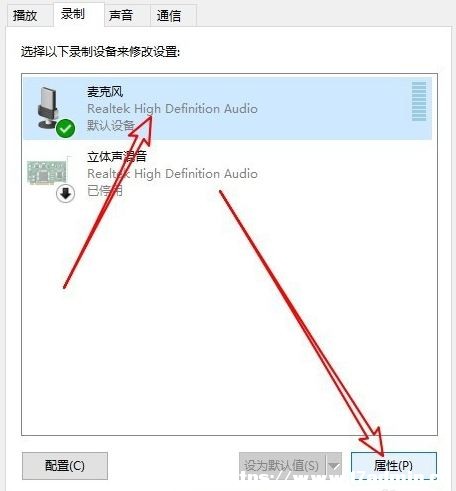456x491 pixels.
Task: Click the black down-arrow disabled badge
Action: coord(65,193)
